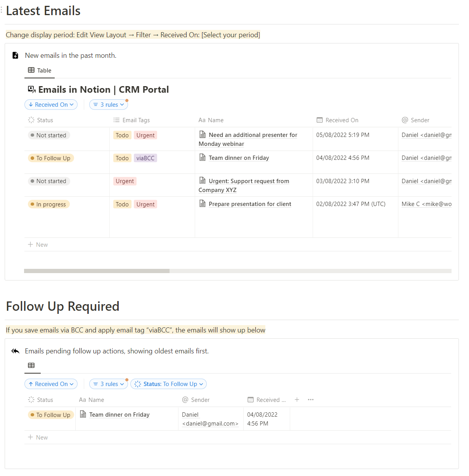
Task: Click the plus icon to add a property
Action: [x=297, y=400]
